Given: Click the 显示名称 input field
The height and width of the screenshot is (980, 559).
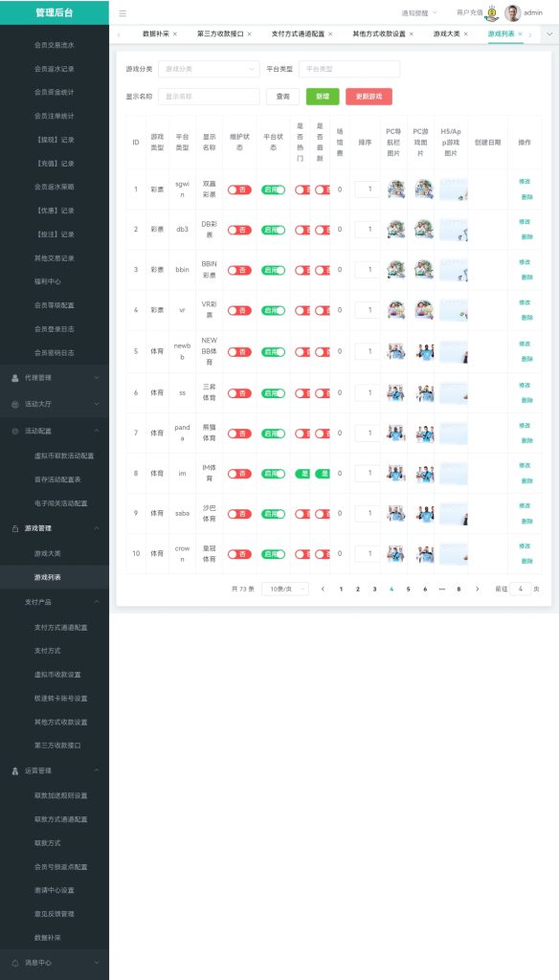Looking at the screenshot, I should click(x=209, y=97).
